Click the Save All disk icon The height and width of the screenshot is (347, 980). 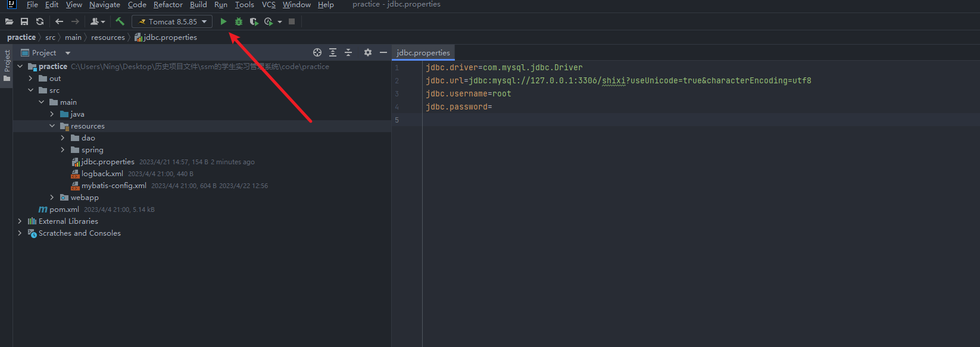point(24,21)
